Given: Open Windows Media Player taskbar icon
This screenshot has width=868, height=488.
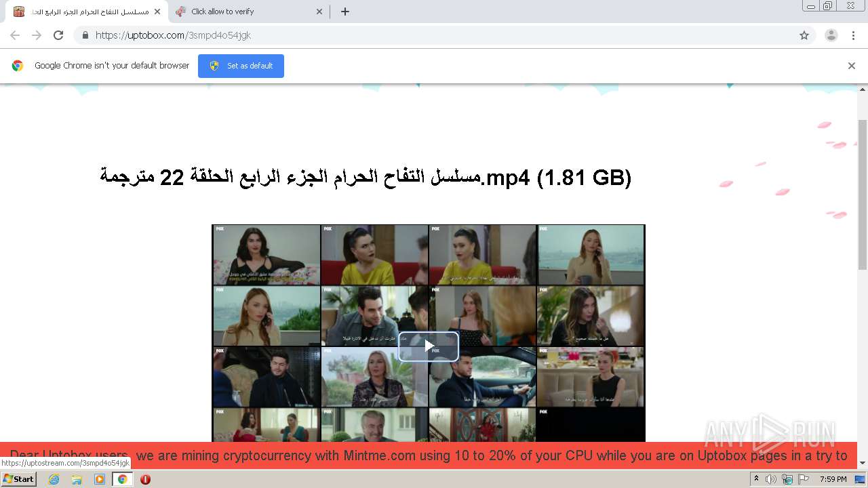Looking at the screenshot, I should 100,479.
